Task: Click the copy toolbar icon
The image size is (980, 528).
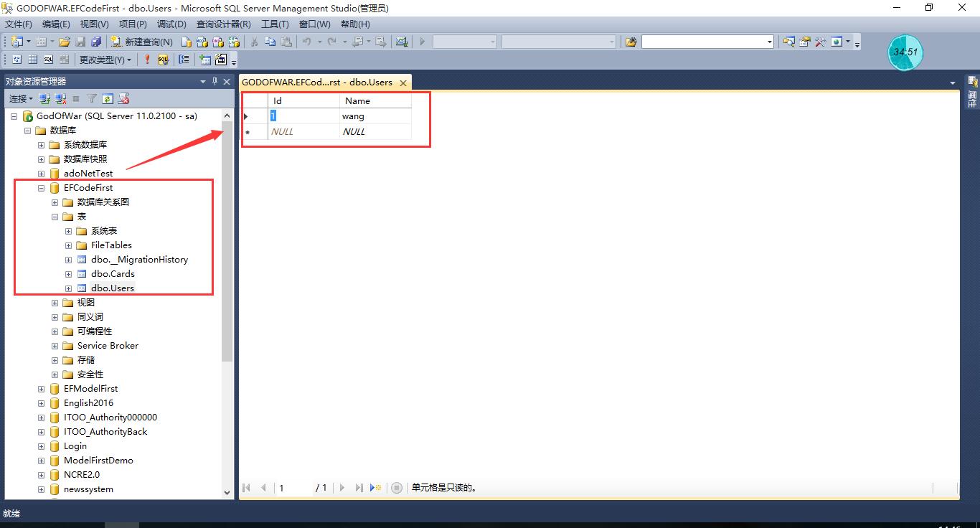Action: [x=270, y=42]
